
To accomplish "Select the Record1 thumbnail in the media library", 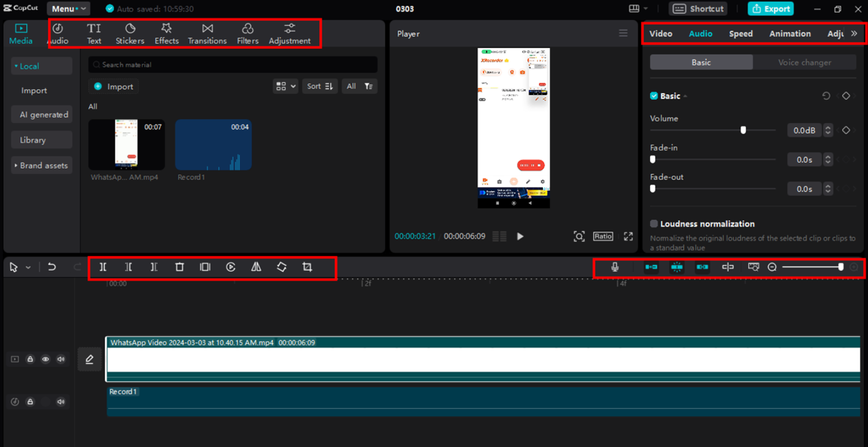I will [x=213, y=144].
